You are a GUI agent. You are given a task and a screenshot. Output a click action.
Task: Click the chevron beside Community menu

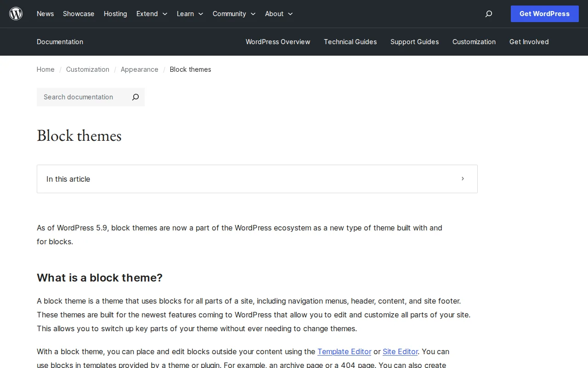253,14
